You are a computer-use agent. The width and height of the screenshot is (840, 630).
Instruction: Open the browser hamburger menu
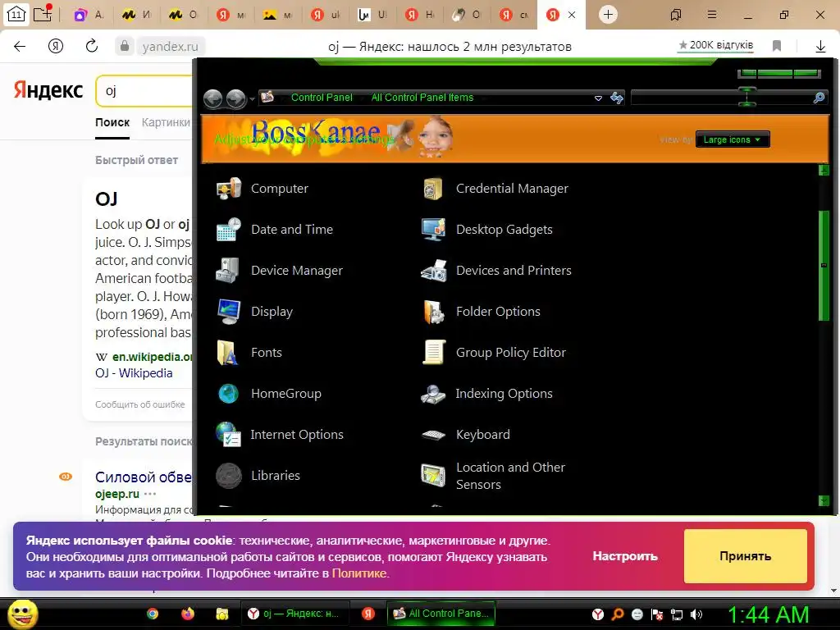712,15
